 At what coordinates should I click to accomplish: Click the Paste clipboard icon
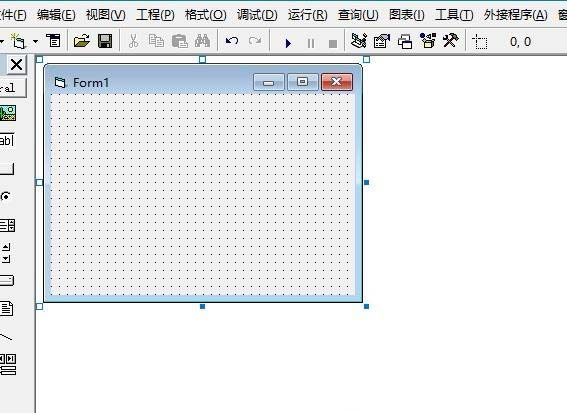coord(179,41)
